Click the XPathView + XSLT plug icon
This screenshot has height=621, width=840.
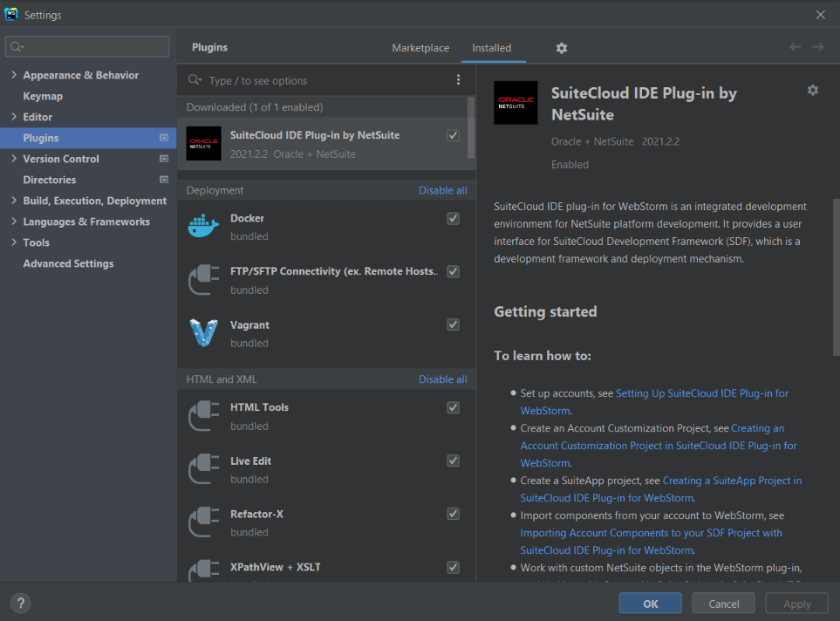click(x=203, y=570)
